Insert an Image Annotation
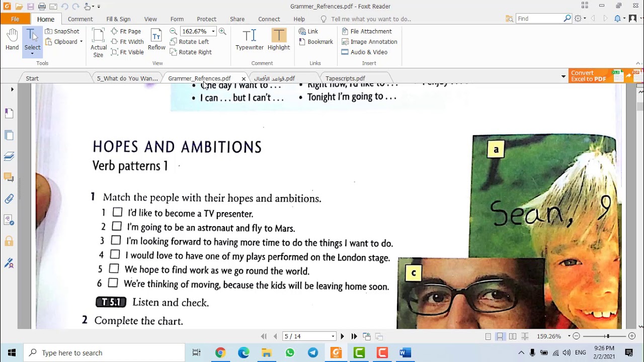The image size is (644, 362). [369, 42]
